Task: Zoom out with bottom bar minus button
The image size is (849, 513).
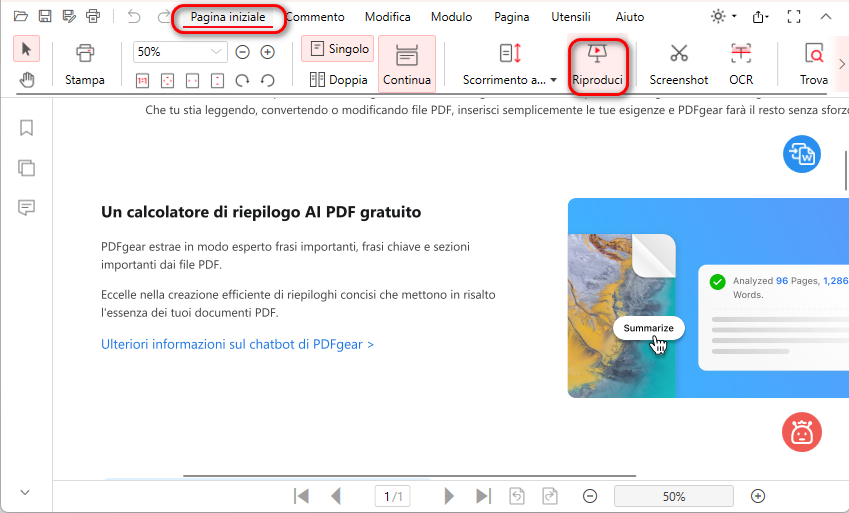Action: (590, 496)
